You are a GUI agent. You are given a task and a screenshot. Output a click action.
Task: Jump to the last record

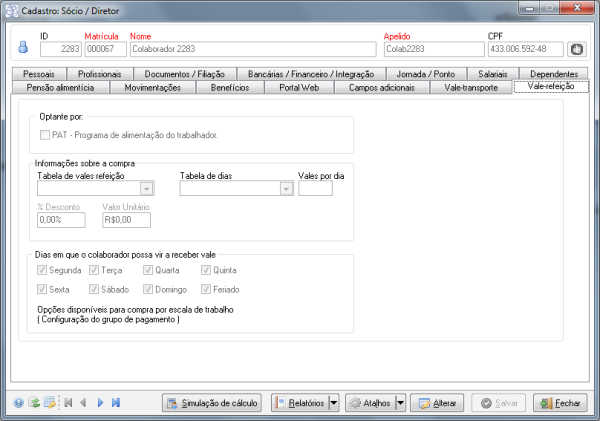point(116,403)
